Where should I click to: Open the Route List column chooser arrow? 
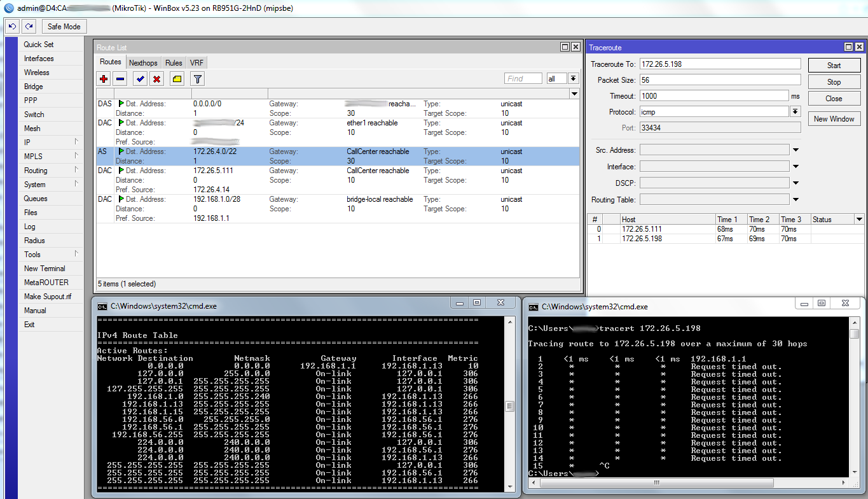(x=575, y=94)
